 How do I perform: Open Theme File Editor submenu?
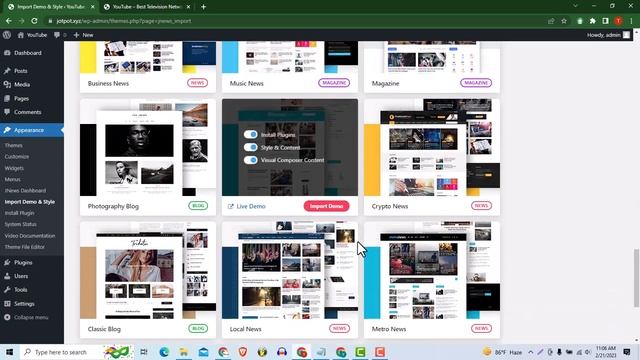pos(25,247)
